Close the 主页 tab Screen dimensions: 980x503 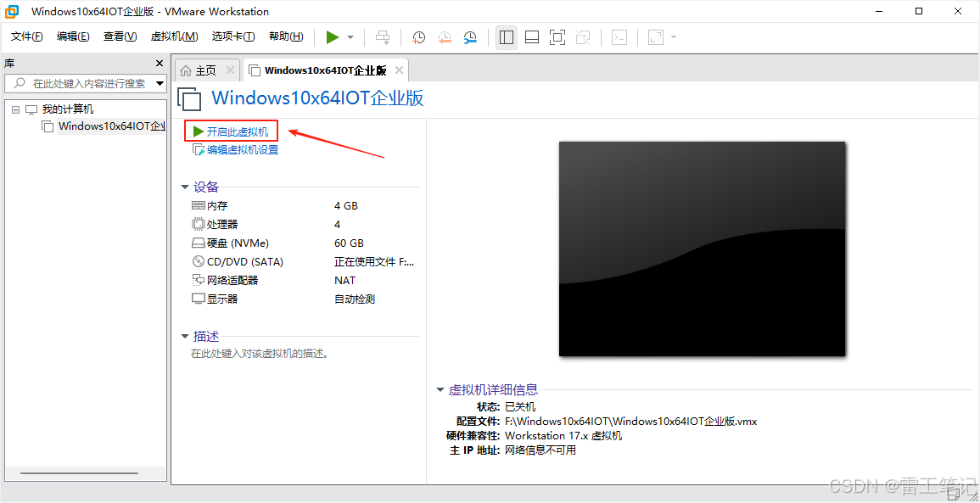tap(229, 70)
